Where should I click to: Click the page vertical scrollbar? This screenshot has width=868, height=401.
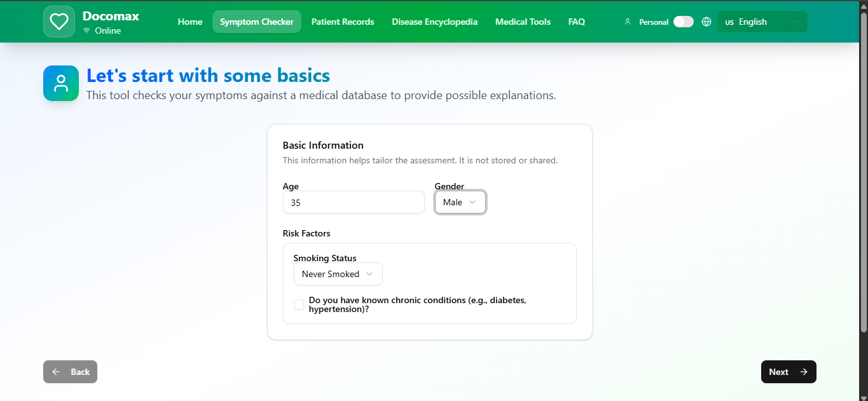tap(863, 172)
